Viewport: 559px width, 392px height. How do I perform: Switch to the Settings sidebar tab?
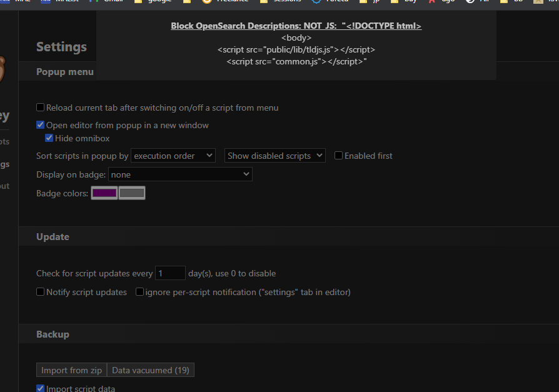(x=4, y=164)
